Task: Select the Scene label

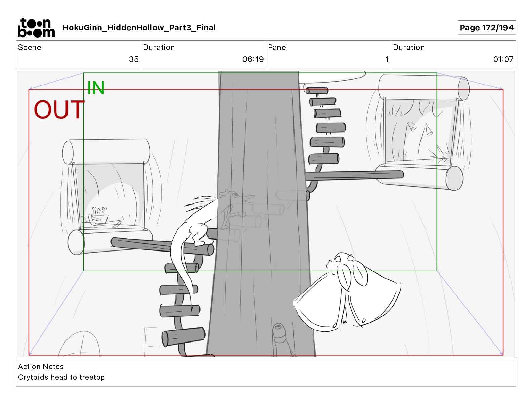Action: [30, 47]
